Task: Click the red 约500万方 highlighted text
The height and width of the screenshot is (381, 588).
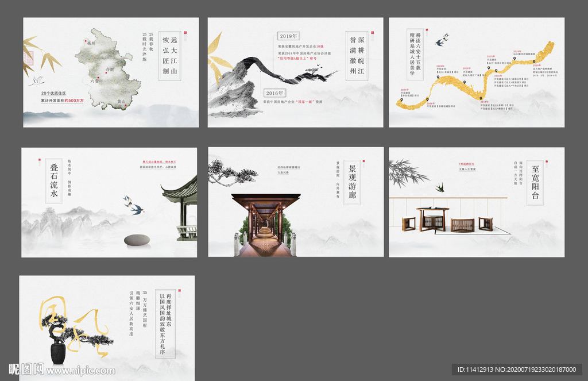Action: [75, 101]
